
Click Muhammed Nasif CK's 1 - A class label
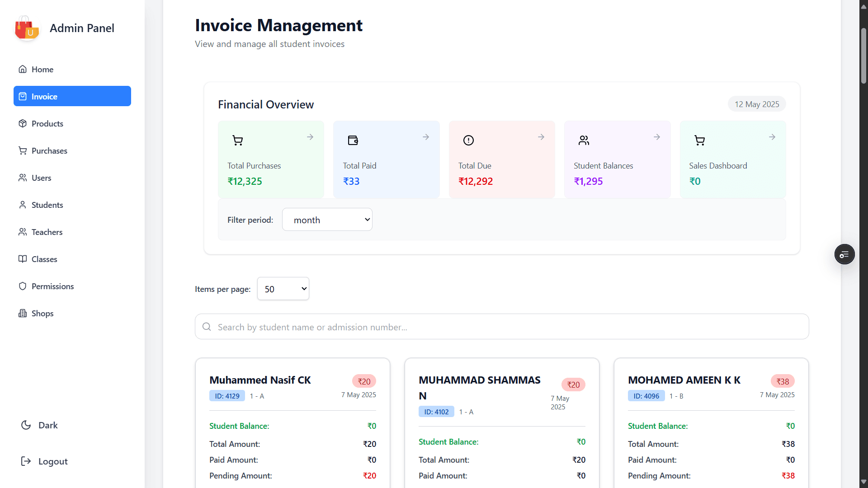[x=257, y=396]
